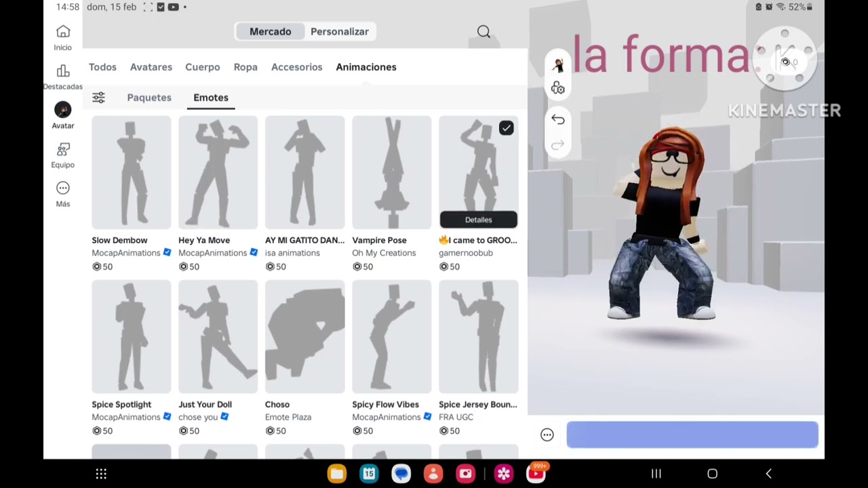Open Destacadas charts icon in sidebar

coord(63,71)
